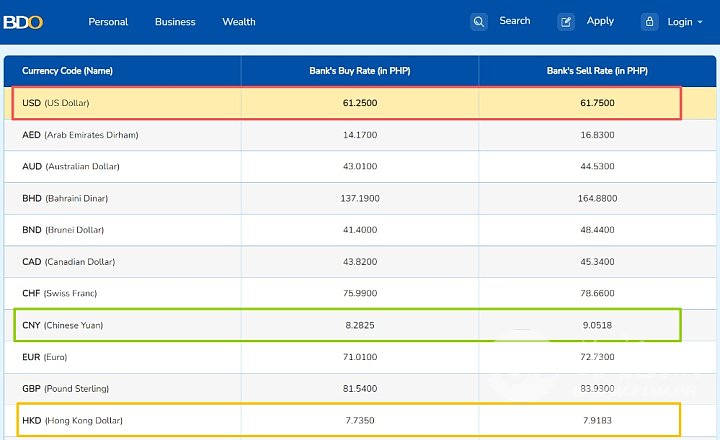The image size is (720, 440).
Task: Expand the Login dropdown arrow
Action: 700,22
